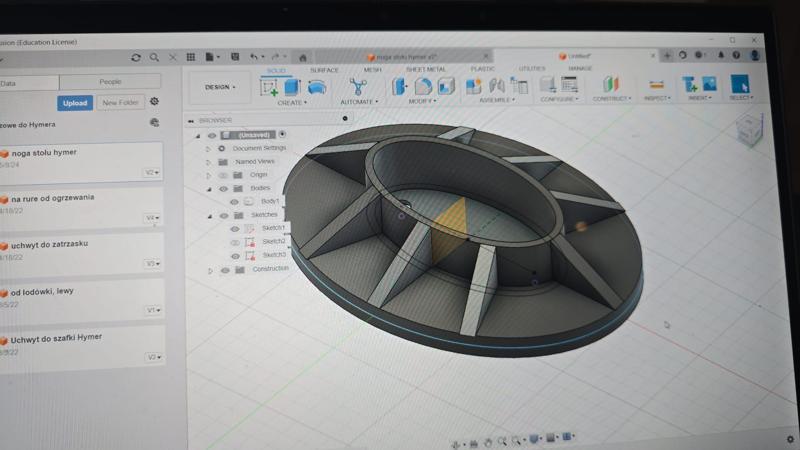Image resolution: width=800 pixels, height=450 pixels.
Task: Switch to the Surface ribbon tab
Action: [324, 70]
